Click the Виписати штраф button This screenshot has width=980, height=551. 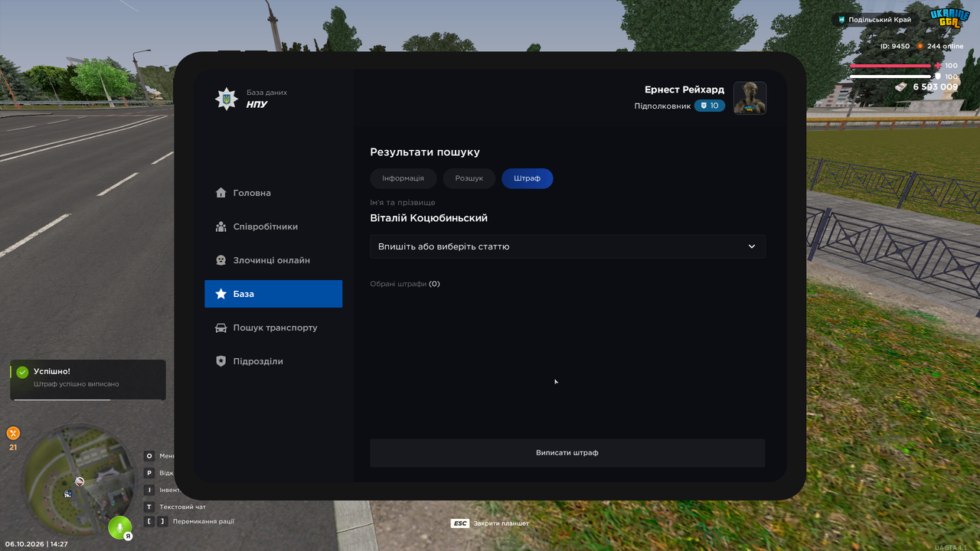[x=567, y=453]
